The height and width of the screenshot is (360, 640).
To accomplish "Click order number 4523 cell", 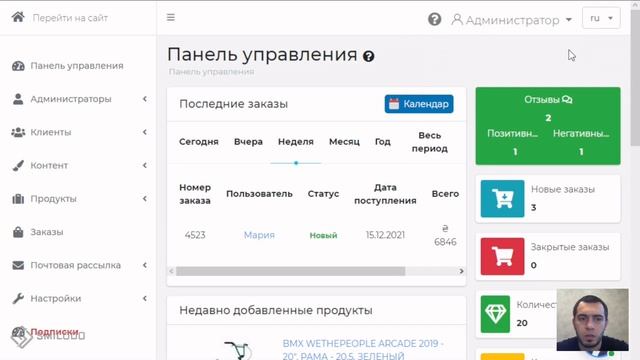I will tap(195, 235).
